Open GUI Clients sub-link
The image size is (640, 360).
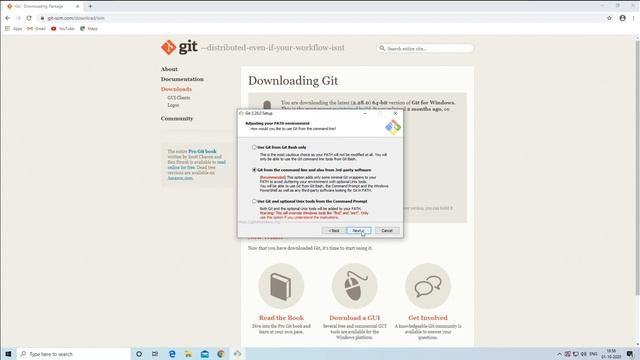pyautogui.click(x=179, y=98)
